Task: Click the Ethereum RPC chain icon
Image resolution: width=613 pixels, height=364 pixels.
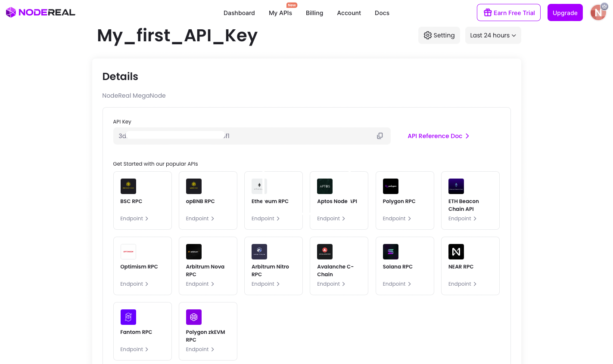Action: point(259,186)
